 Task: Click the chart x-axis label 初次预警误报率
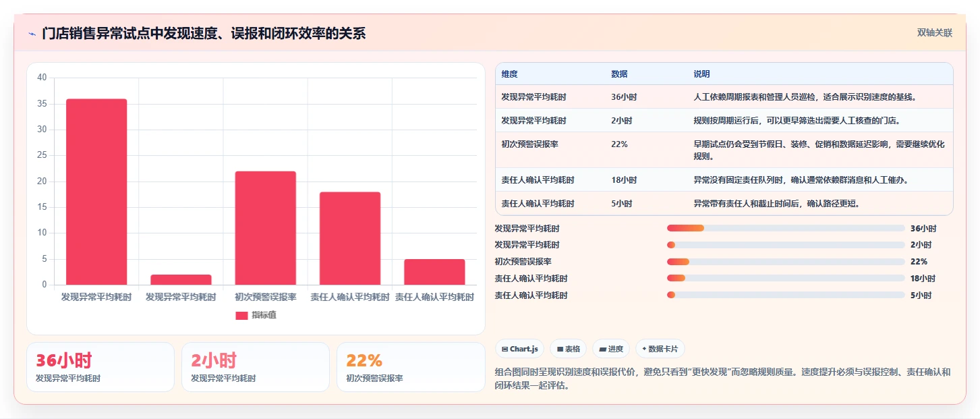pos(265,297)
